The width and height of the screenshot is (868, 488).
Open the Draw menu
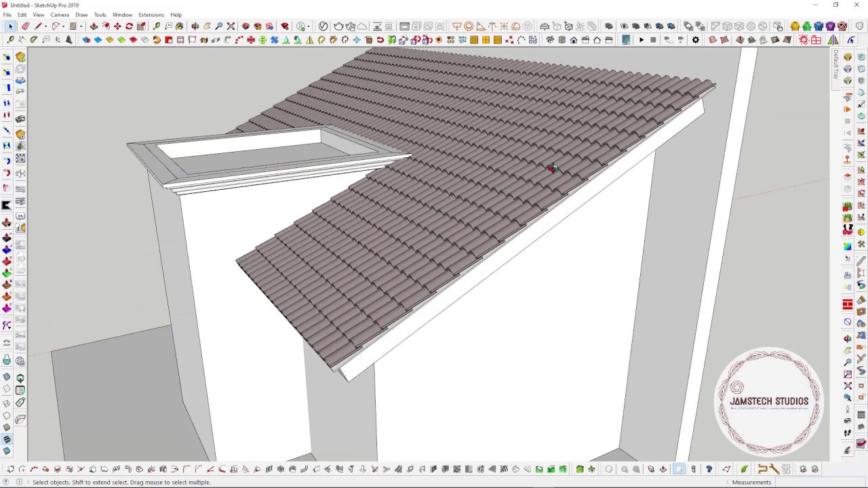[81, 15]
